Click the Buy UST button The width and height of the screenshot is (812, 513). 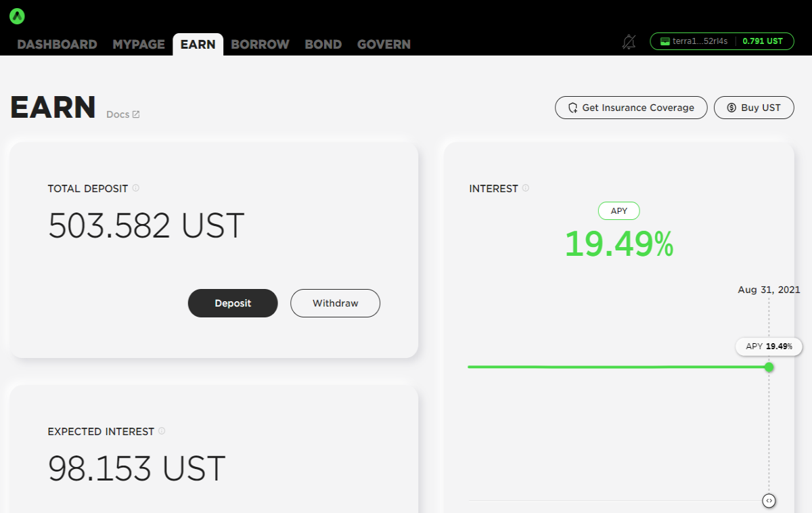[754, 108]
